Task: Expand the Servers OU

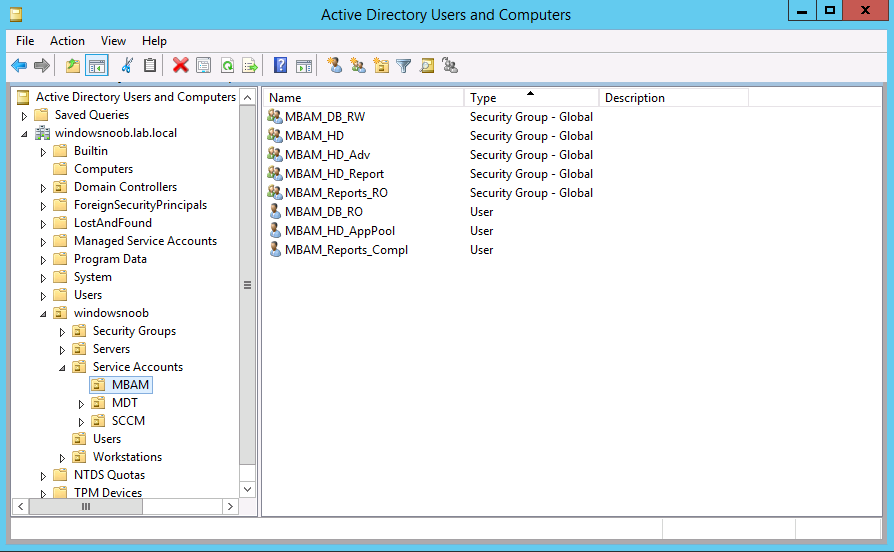Action: pos(62,350)
